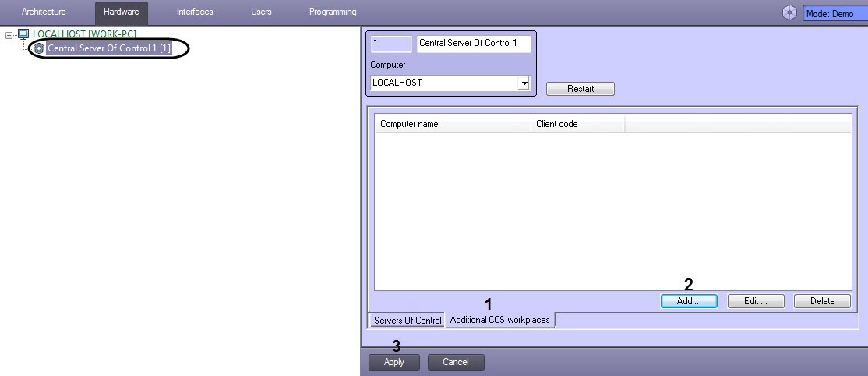Apply the configuration changes
This screenshot has height=376, width=868.
pos(394,362)
